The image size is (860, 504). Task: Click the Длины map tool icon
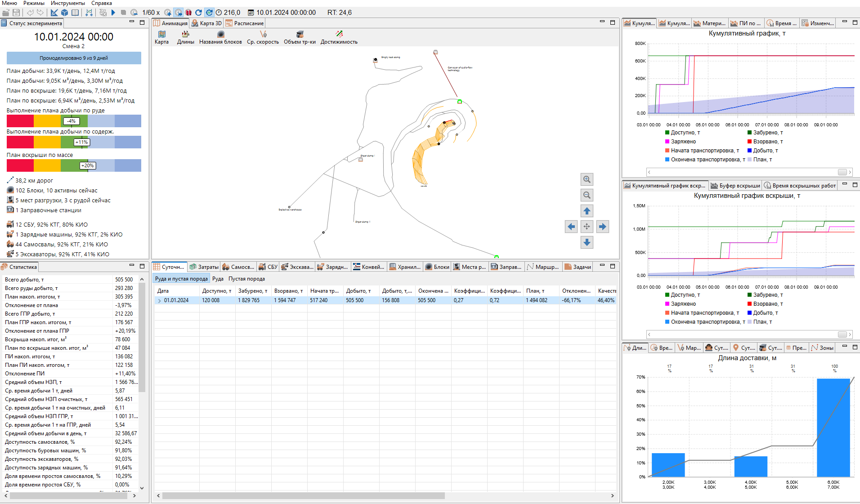[185, 38]
